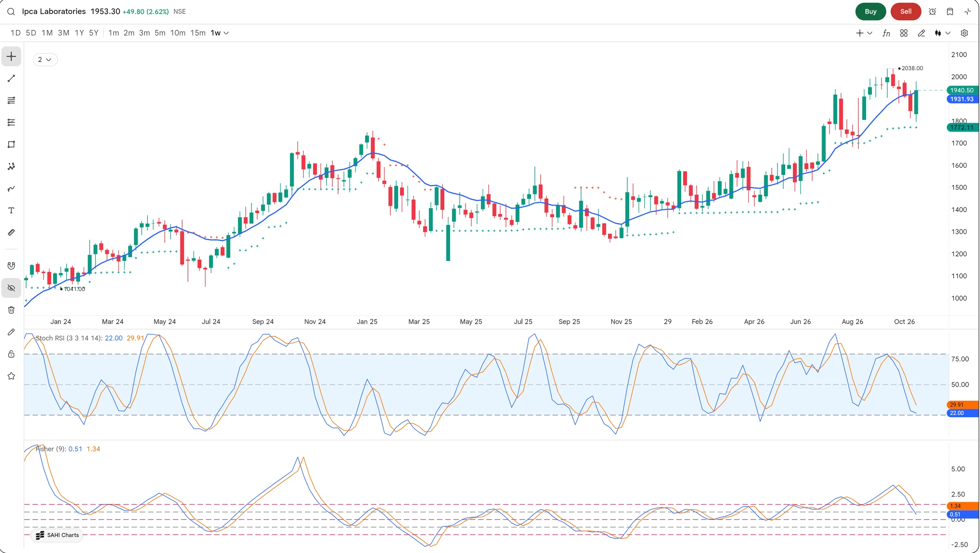Click the blue 1931.93 moving average tag
This screenshot has height=553, width=980.
tap(962, 99)
